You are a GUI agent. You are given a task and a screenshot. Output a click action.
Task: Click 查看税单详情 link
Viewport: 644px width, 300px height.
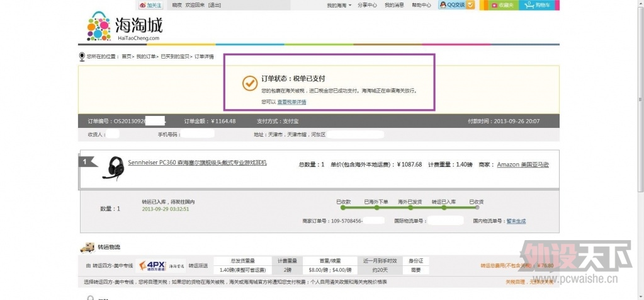[291, 101]
